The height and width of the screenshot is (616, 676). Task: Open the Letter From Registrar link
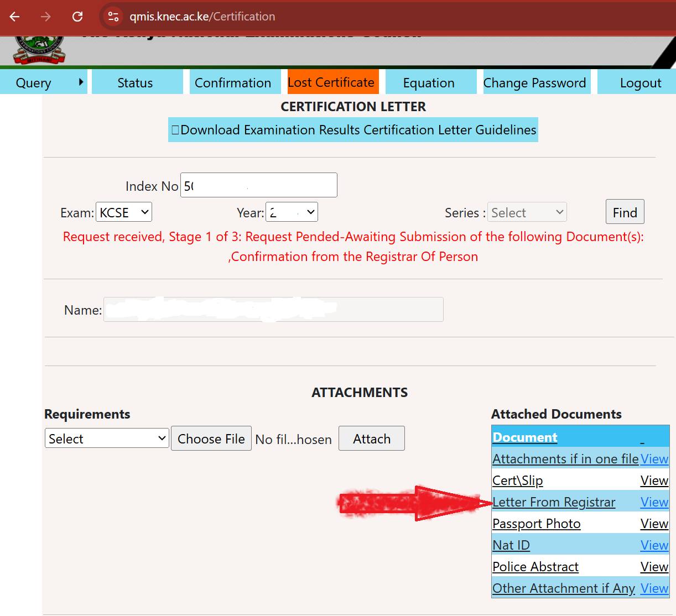tap(554, 502)
